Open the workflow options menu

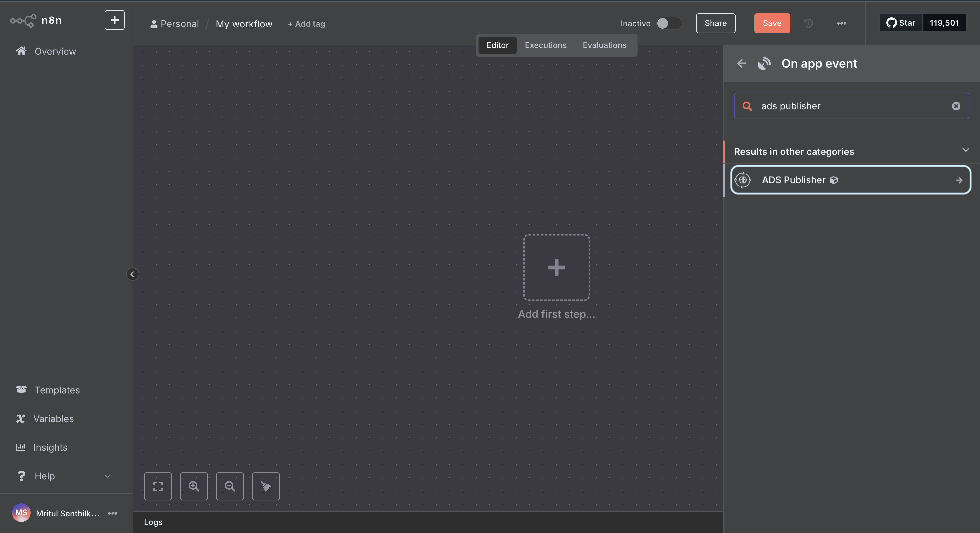click(841, 23)
